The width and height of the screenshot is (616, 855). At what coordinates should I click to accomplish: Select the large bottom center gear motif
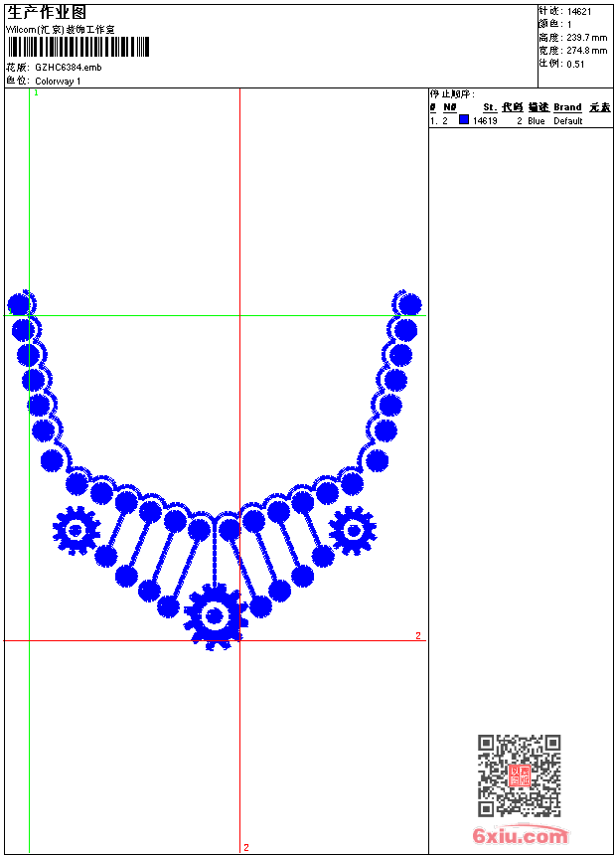pyautogui.click(x=216, y=616)
